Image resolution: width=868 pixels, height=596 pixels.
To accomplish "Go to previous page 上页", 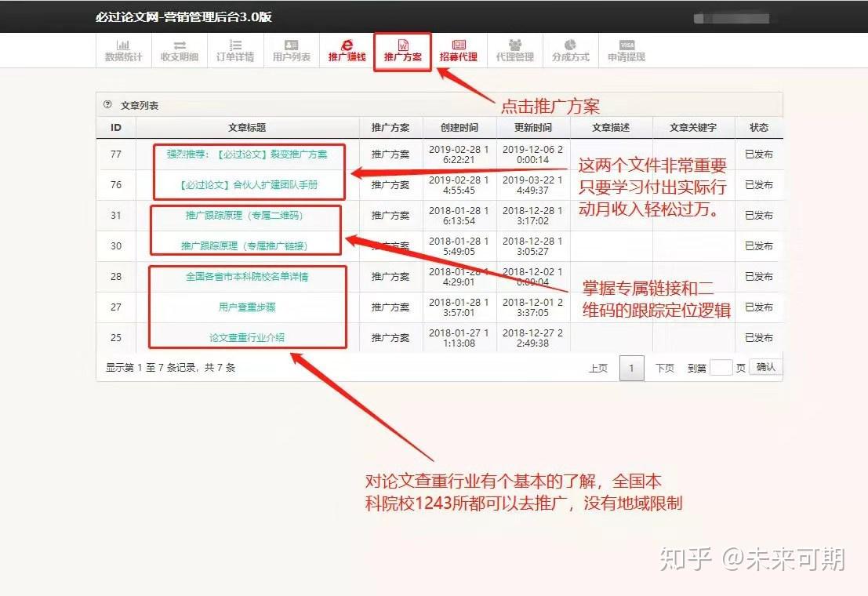I will point(597,369).
